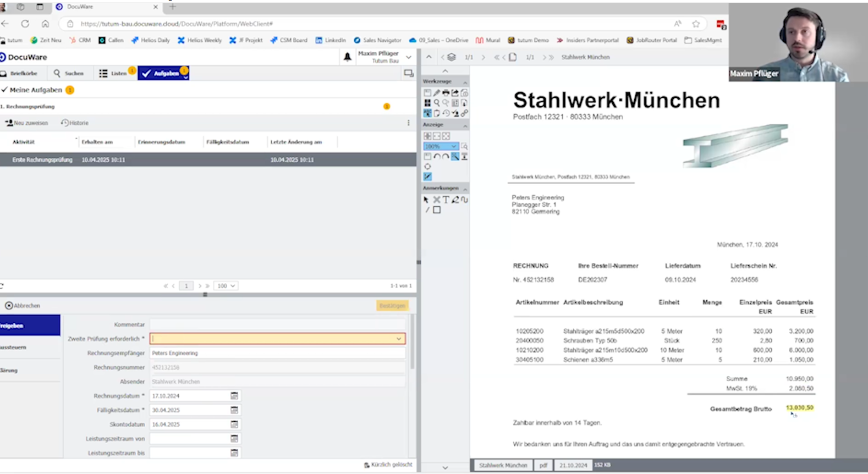Toggle the highlighted pan tool in Anzeige
The image size is (868, 474).
[455, 157]
